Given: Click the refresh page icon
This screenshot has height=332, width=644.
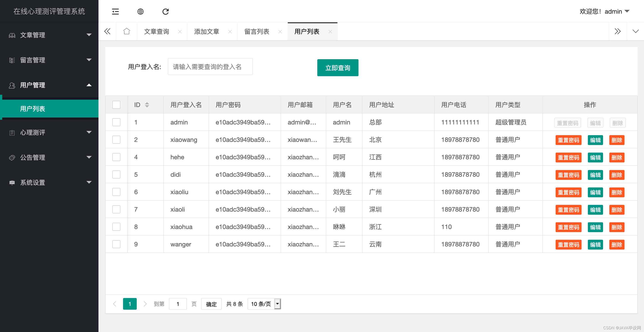Looking at the screenshot, I should [166, 11].
